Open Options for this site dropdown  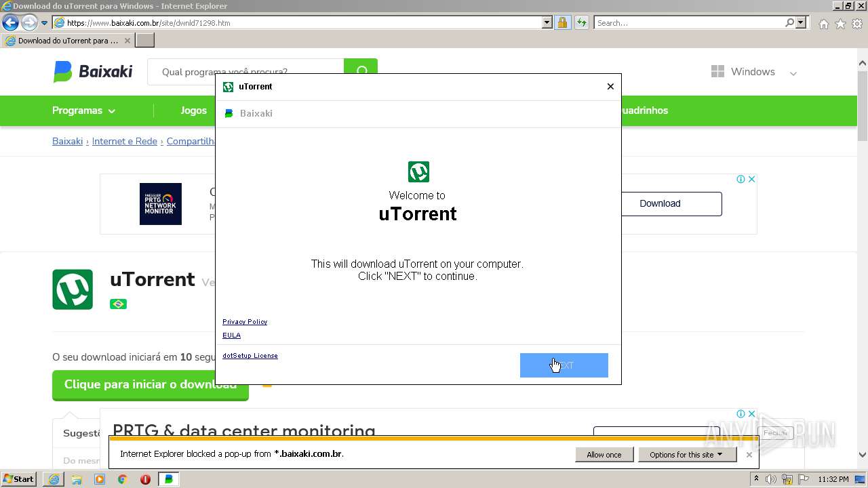(x=687, y=455)
